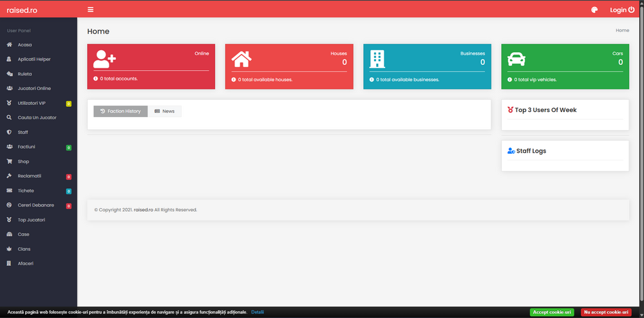Click the Afaceri building icon

10,263
